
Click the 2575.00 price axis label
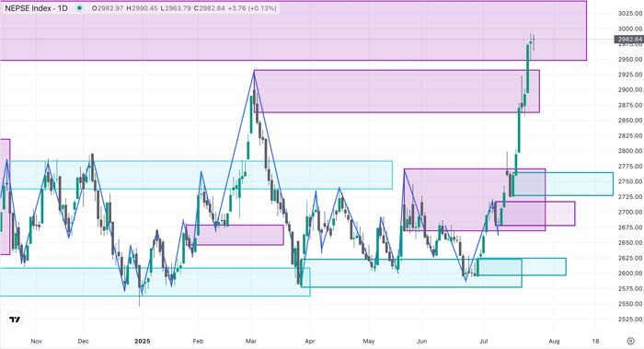tap(629, 288)
